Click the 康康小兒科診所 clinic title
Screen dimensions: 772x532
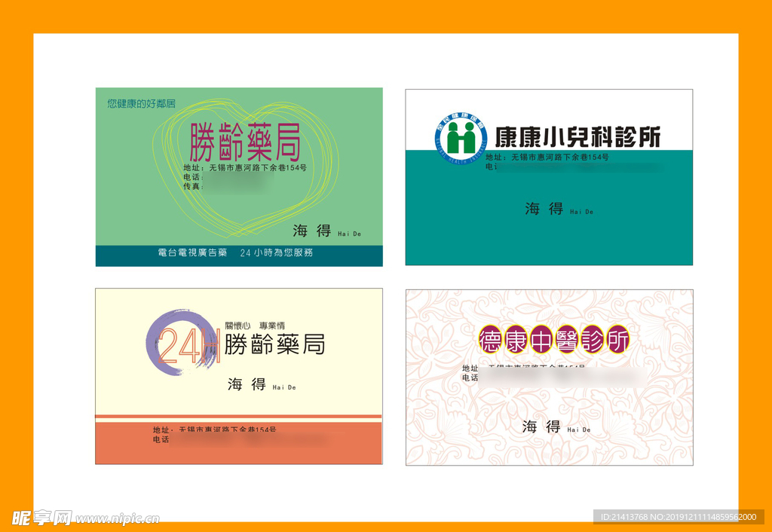(577, 137)
